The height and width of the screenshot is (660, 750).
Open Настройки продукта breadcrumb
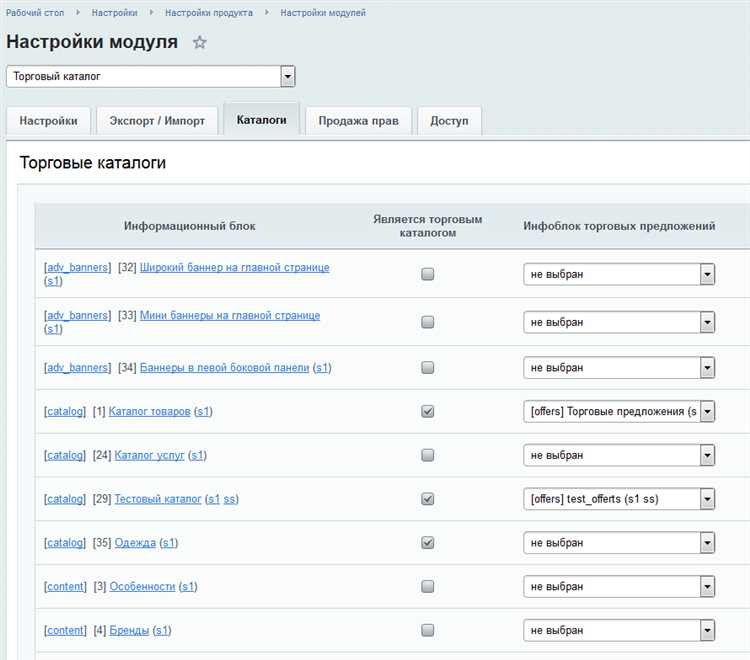(x=209, y=13)
